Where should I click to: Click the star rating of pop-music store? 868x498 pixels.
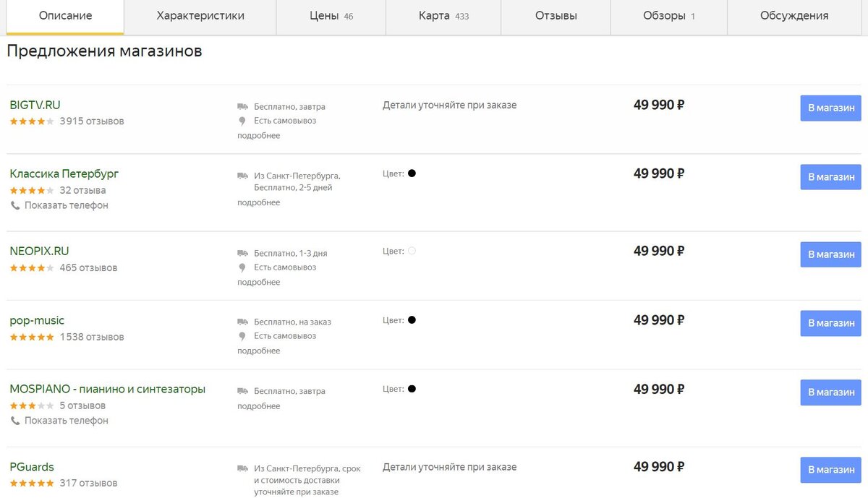tap(32, 338)
